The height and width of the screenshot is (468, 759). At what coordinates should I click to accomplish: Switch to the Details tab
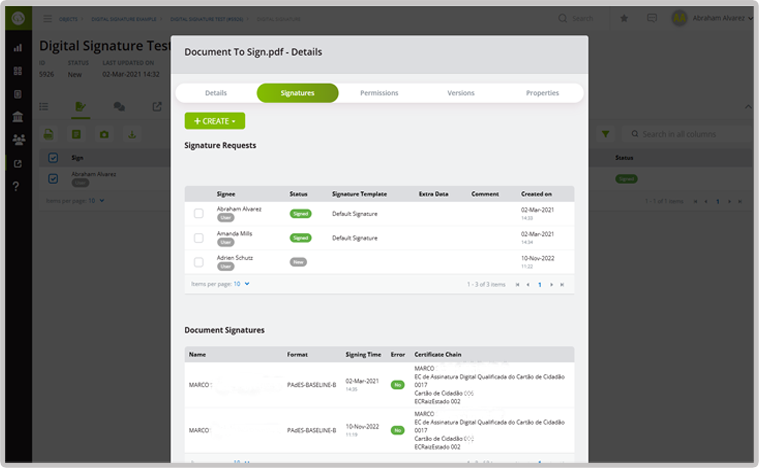point(215,93)
